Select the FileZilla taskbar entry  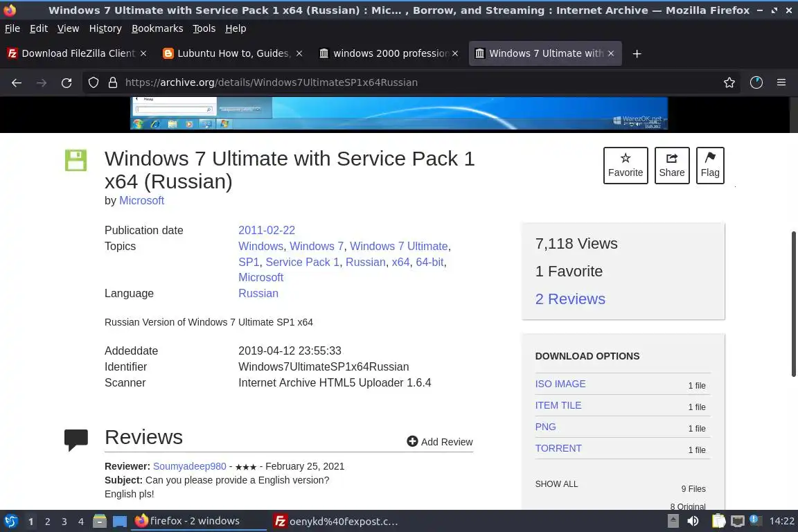click(336, 522)
